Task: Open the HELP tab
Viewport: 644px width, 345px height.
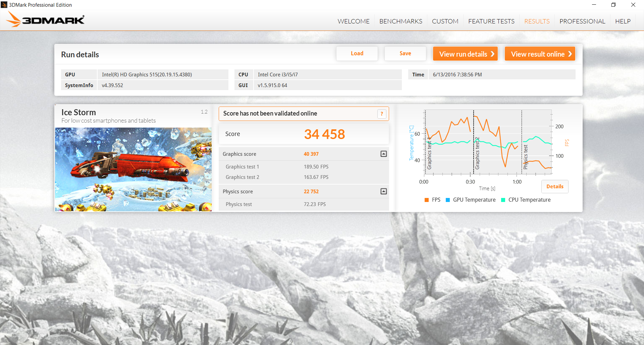Action: coord(623,21)
